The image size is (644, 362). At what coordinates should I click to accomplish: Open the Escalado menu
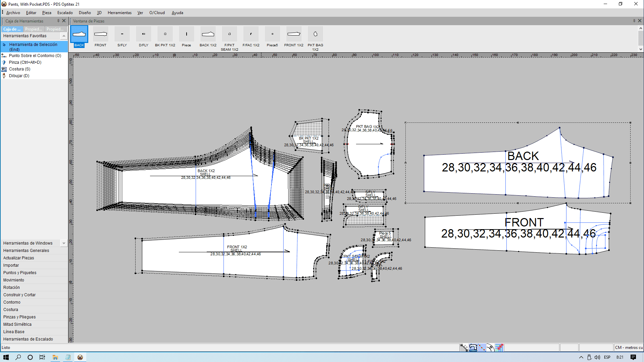65,13
